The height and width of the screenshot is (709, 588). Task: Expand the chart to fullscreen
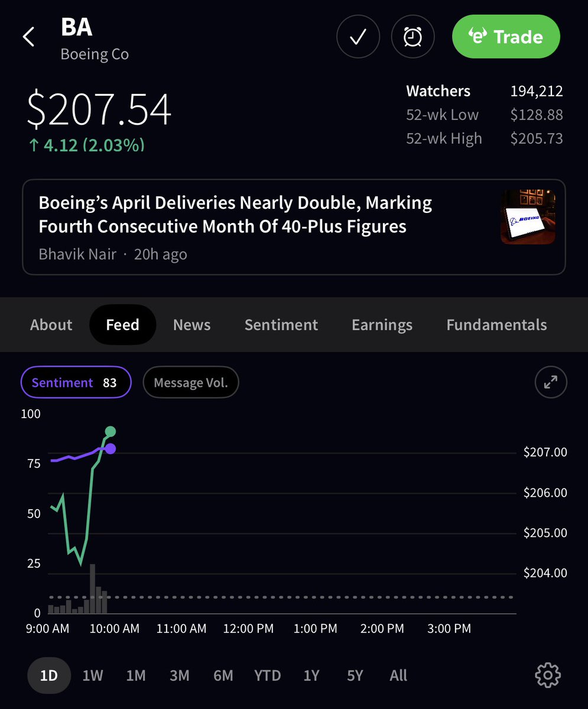(x=551, y=382)
